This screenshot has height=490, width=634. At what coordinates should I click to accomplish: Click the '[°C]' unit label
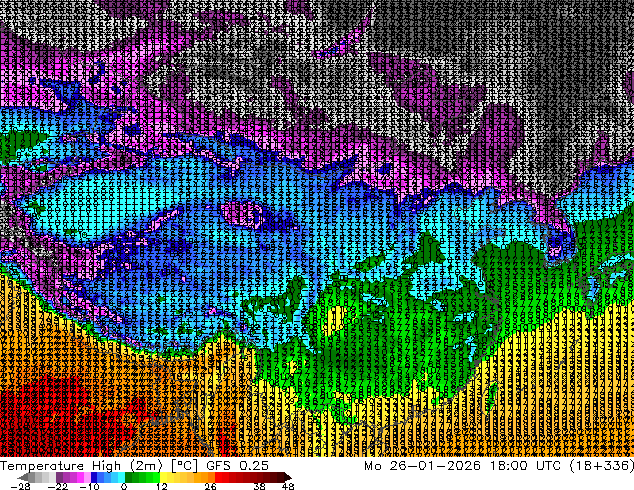point(184,466)
